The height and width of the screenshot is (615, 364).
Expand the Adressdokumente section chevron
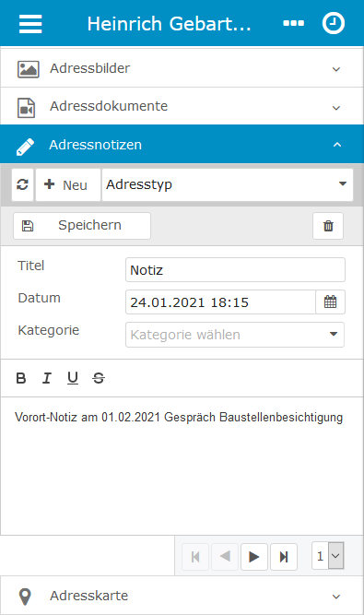coord(336,108)
